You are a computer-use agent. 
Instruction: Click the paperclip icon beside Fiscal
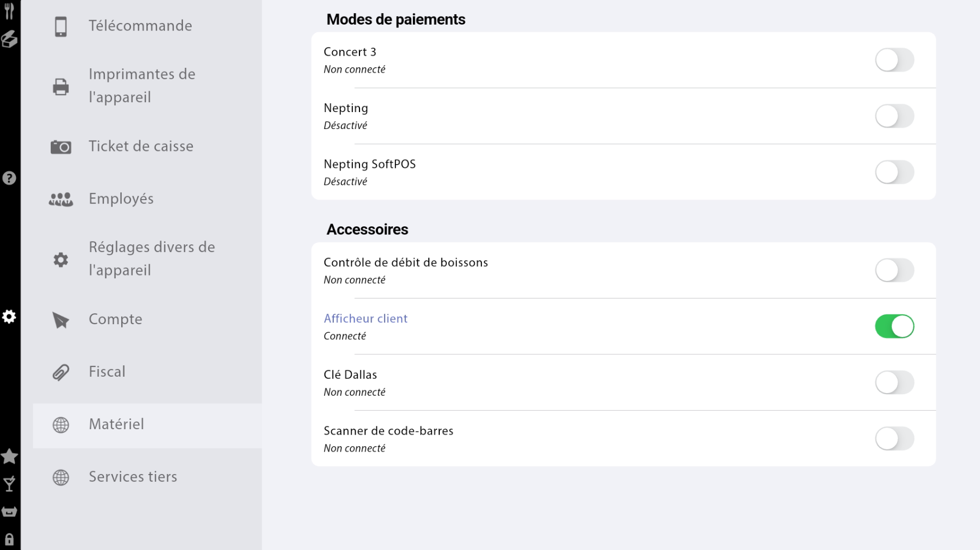pos(61,372)
